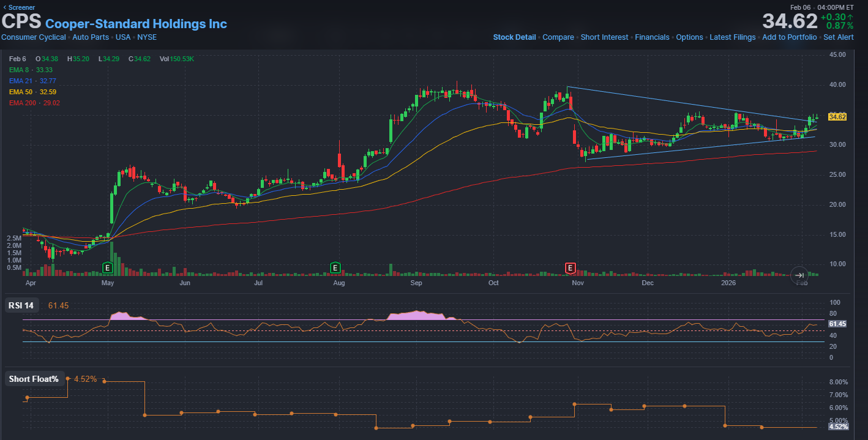868x440 pixels.
Task: Open the Consumer Cyclical sector link
Action: click(x=34, y=37)
